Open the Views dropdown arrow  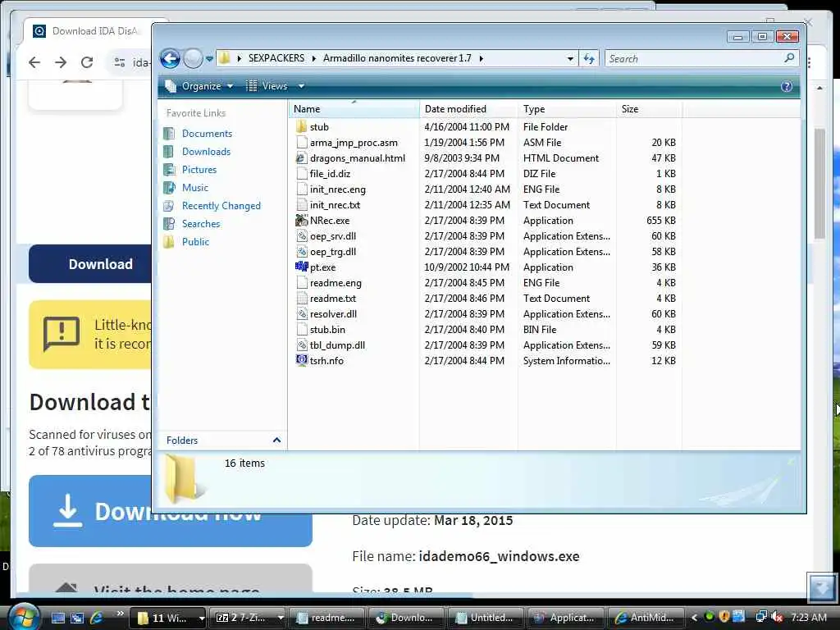301,86
